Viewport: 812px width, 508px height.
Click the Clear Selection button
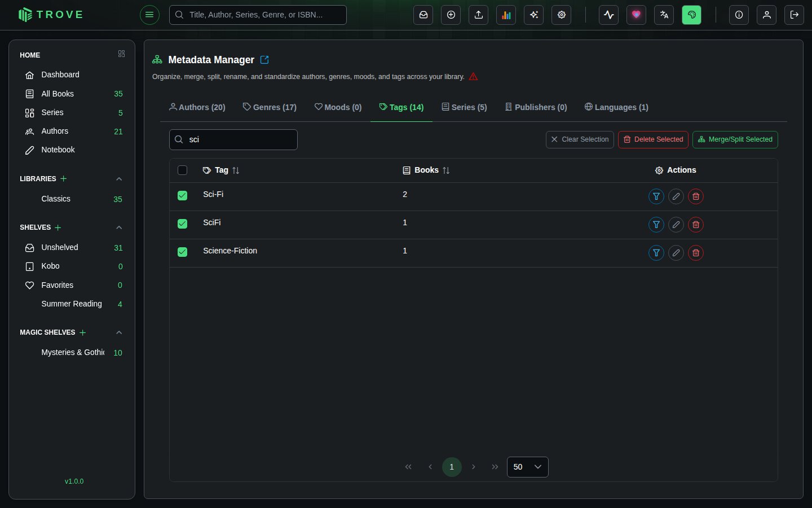pos(580,139)
